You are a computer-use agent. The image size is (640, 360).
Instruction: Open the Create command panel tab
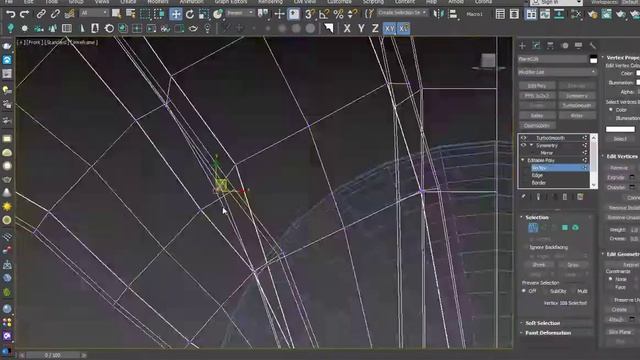[x=522, y=46]
